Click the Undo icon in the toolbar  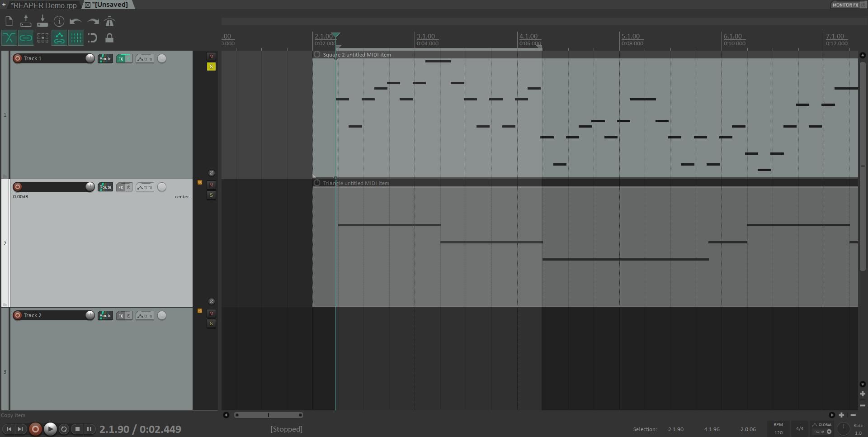click(x=75, y=21)
